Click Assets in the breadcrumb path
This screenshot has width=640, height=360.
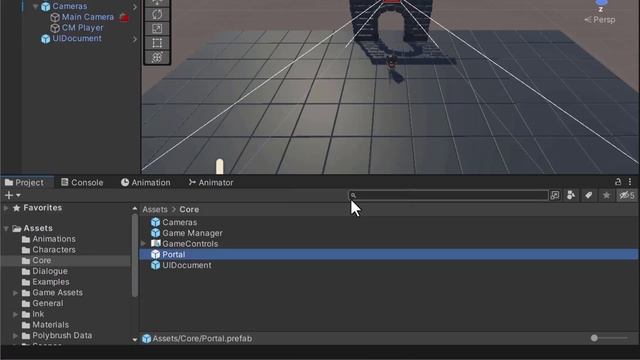pyautogui.click(x=155, y=209)
